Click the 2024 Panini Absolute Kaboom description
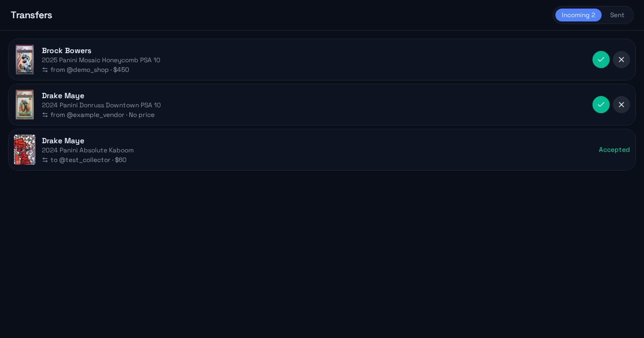Viewport: 644px width, 338px height. [87, 150]
